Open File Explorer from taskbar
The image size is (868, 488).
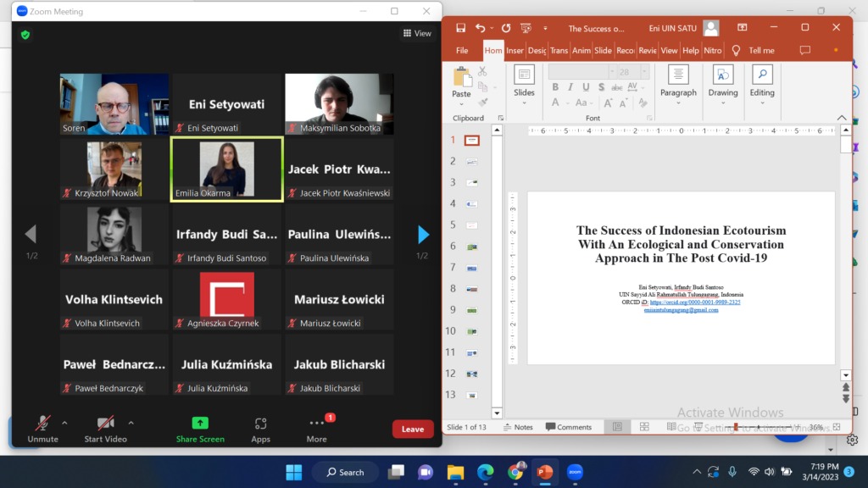[x=455, y=472]
